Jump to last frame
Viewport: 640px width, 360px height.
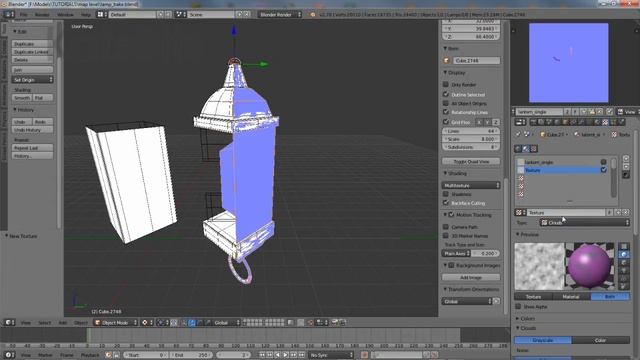[x=301, y=355]
